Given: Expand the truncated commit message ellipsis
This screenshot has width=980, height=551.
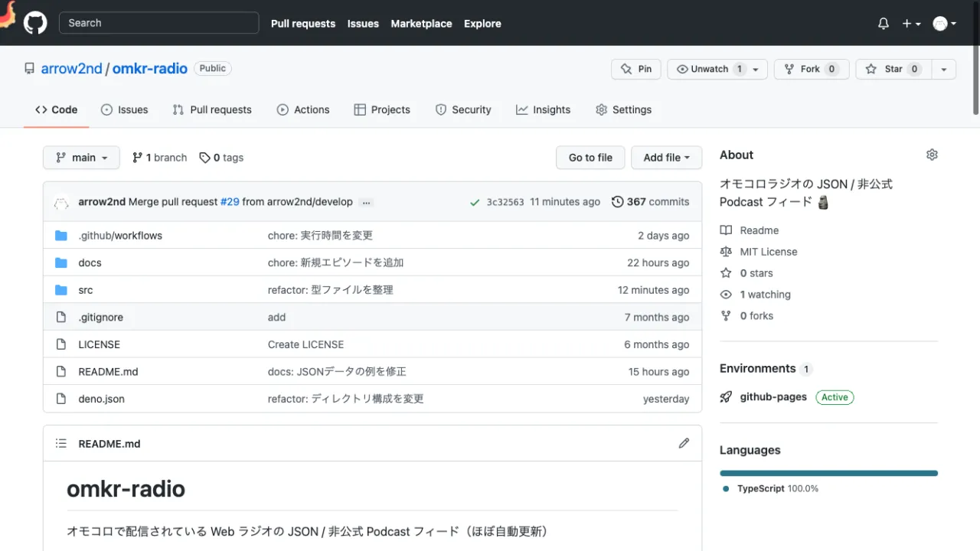Looking at the screenshot, I should pos(366,202).
